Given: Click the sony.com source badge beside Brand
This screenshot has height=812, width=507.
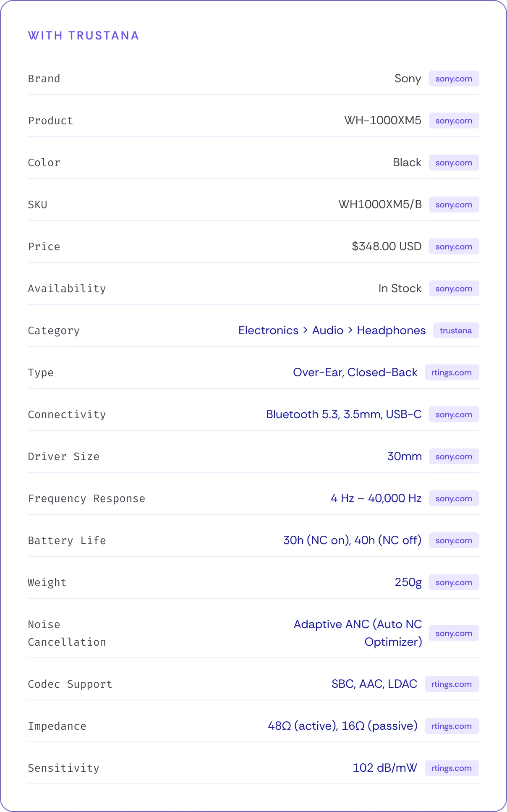Looking at the screenshot, I should click(x=454, y=79).
